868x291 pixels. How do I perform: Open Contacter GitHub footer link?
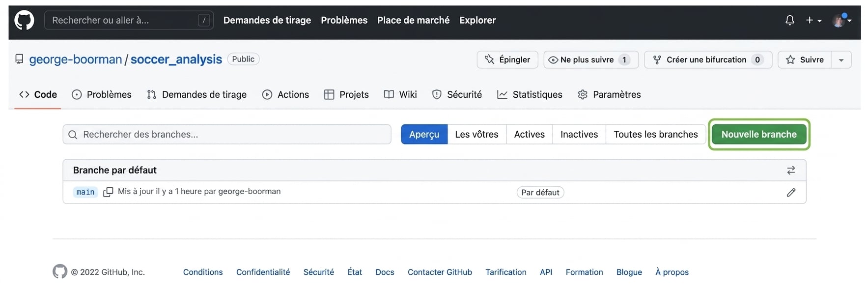pos(440,272)
